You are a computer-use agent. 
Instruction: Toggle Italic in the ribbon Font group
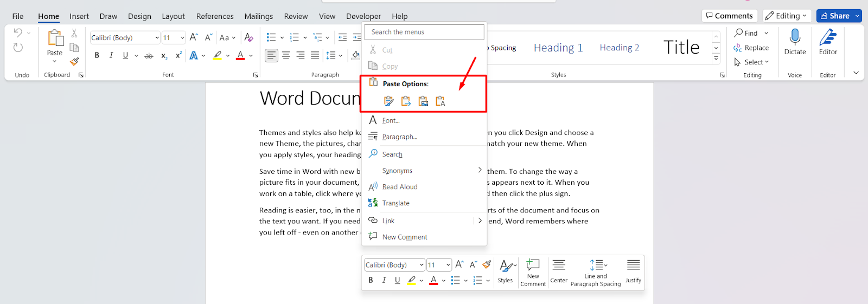111,55
